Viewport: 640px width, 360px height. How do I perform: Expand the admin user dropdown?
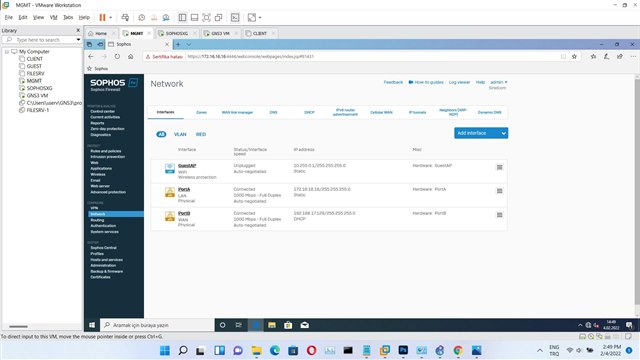point(499,82)
